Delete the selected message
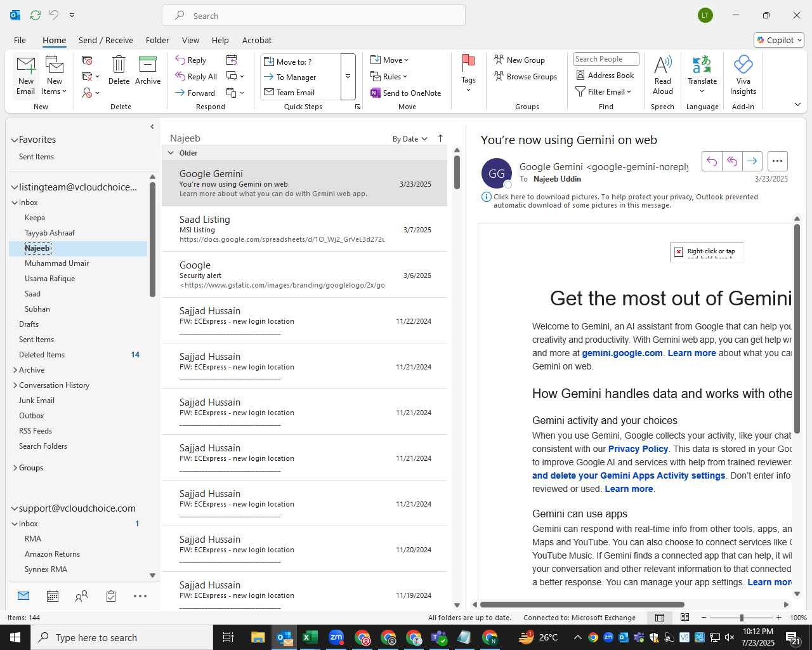The height and width of the screenshot is (650, 812). [x=119, y=70]
